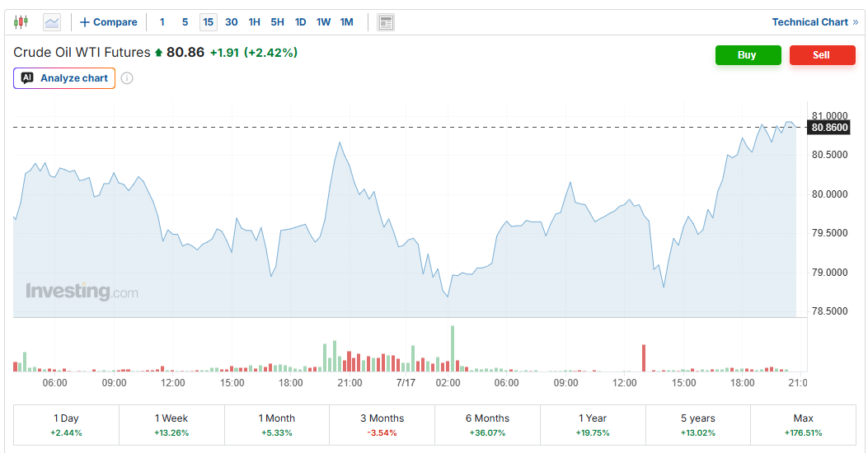
Task: Switch to candlestick chart type icon
Action: [21, 22]
